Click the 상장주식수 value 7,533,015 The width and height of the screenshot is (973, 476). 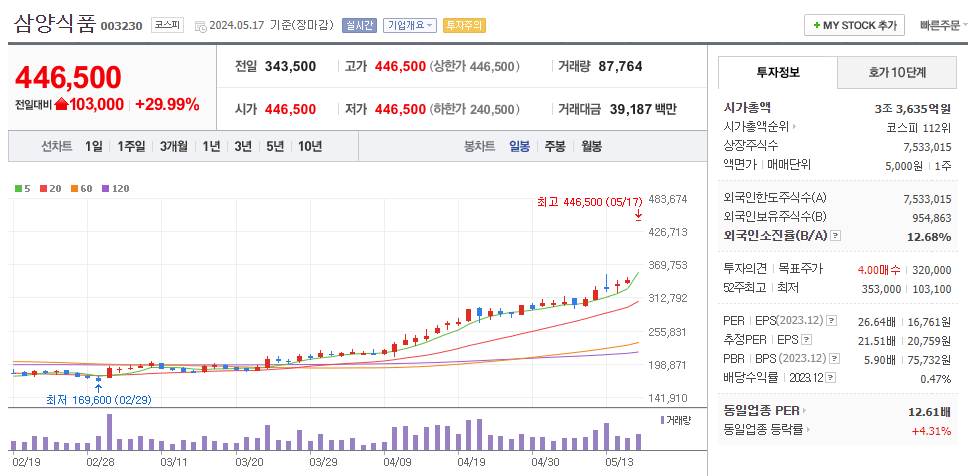coord(927,146)
